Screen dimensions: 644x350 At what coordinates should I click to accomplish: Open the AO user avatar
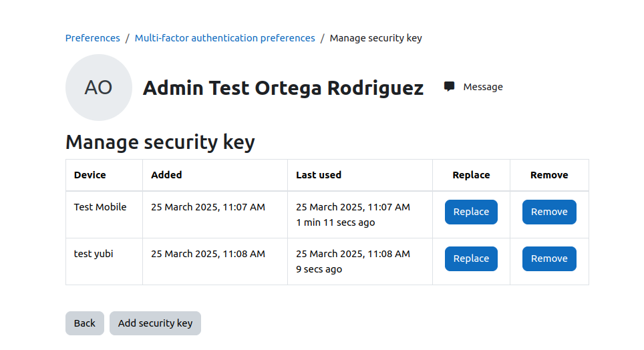pyautogui.click(x=99, y=87)
